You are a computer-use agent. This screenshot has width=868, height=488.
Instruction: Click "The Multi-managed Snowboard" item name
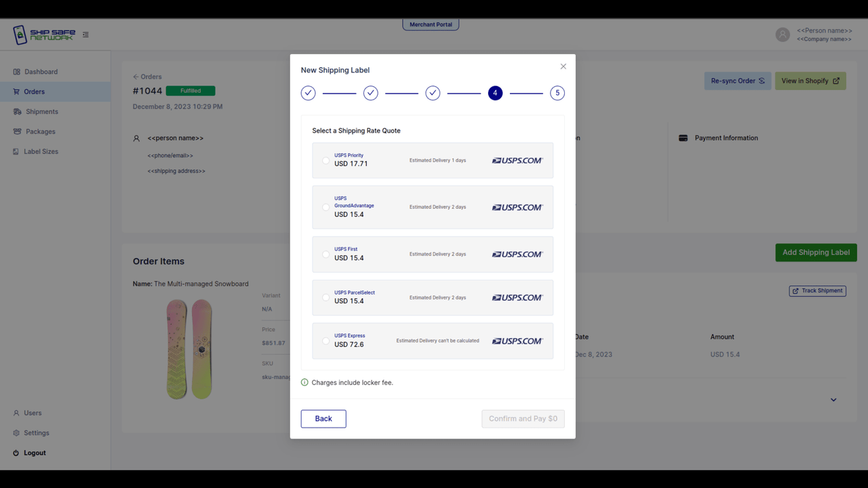pos(201,284)
